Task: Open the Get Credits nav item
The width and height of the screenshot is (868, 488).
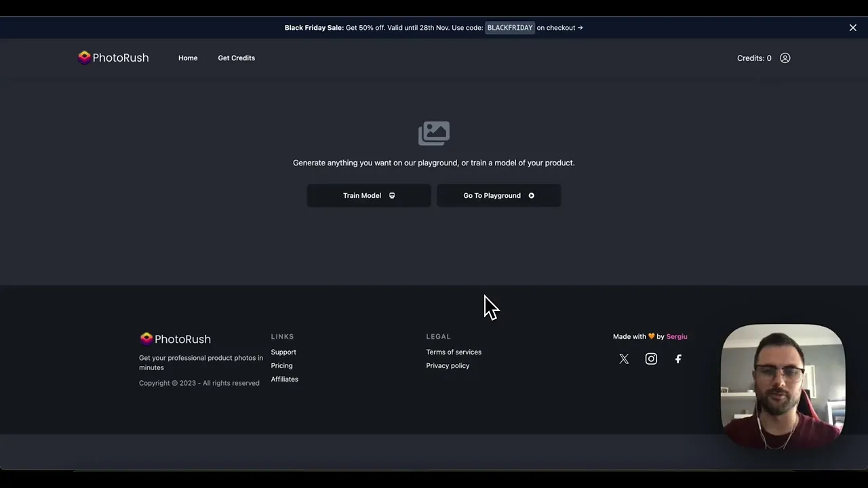Action: [237, 58]
